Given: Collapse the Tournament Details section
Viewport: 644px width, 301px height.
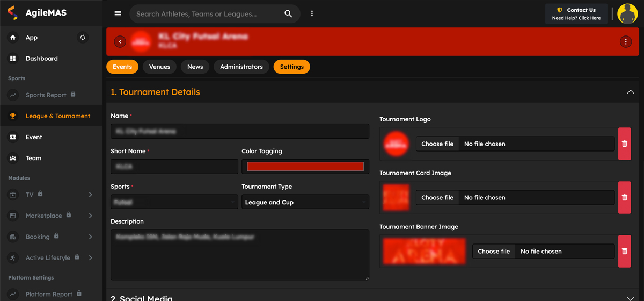Looking at the screenshot, I should pyautogui.click(x=630, y=92).
